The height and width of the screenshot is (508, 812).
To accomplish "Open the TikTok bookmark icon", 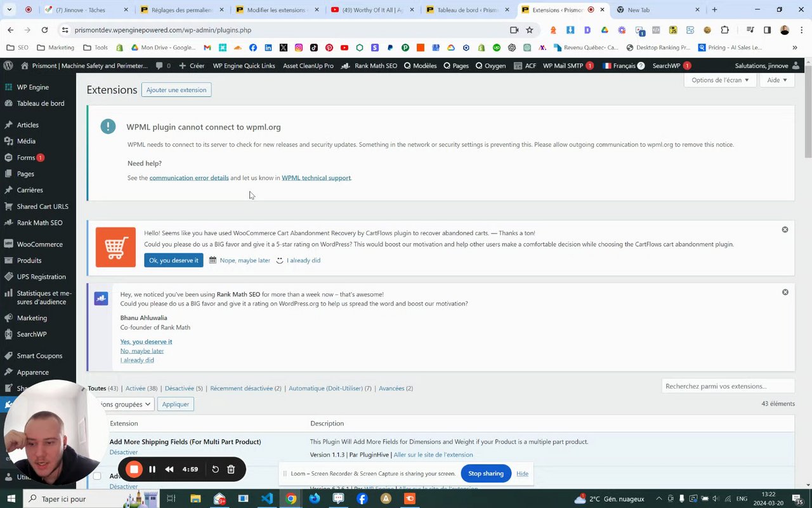I will 314,48.
